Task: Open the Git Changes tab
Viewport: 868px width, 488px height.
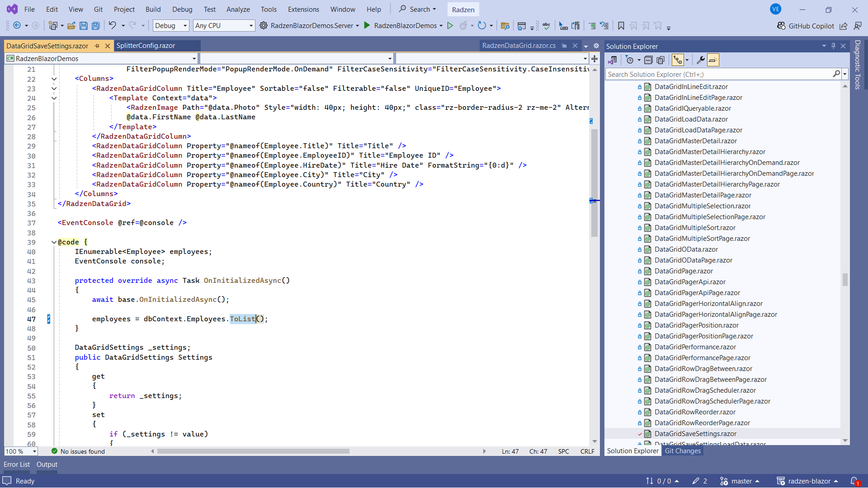Action: pos(682,451)
